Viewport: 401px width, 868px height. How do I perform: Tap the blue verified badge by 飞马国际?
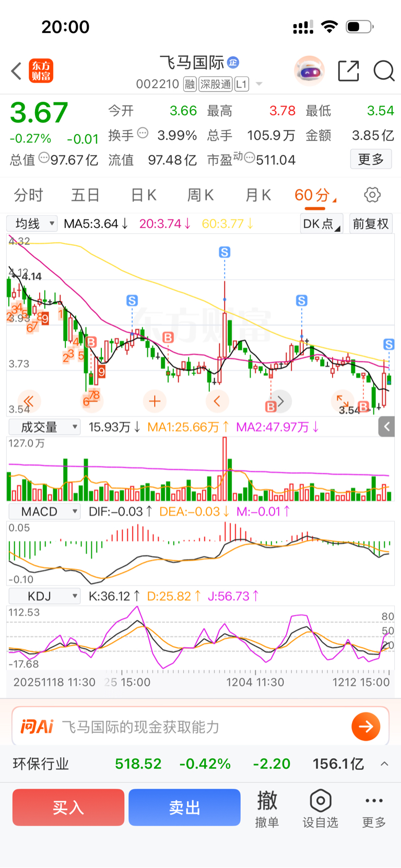[233, 63]
